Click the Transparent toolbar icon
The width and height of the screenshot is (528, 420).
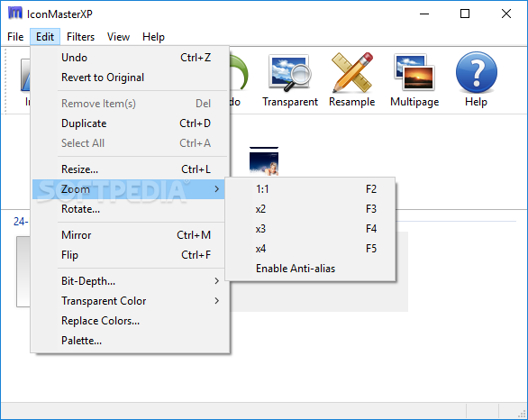290,80
